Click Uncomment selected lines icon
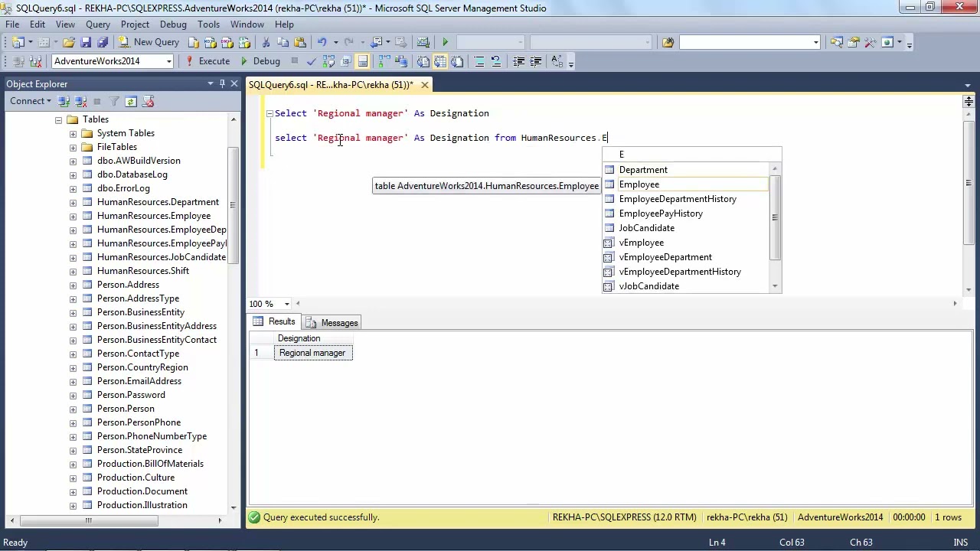This screenshot has height=551, width=980. 496,61
